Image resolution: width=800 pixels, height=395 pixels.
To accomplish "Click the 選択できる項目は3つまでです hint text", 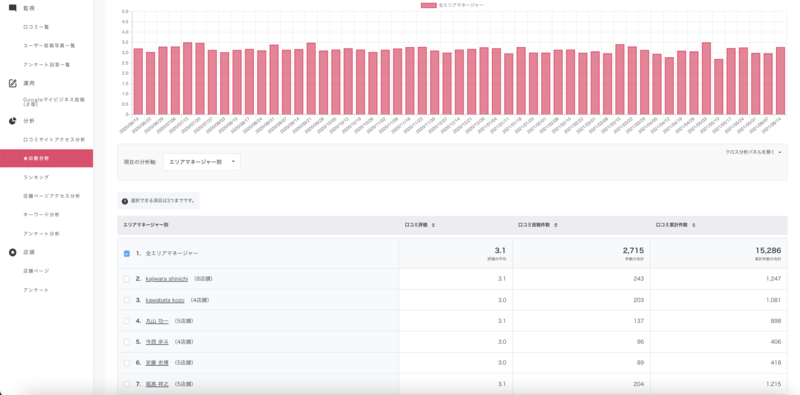I will 163,201.
